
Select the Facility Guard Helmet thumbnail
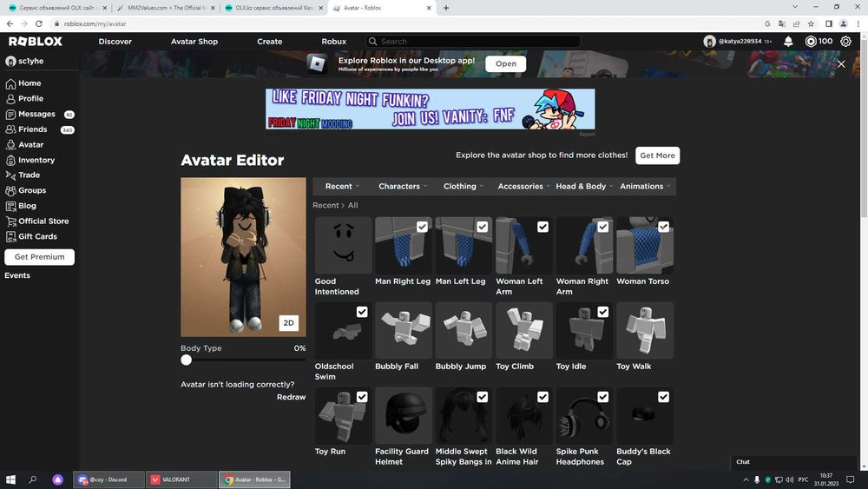[x=403, y=415]
